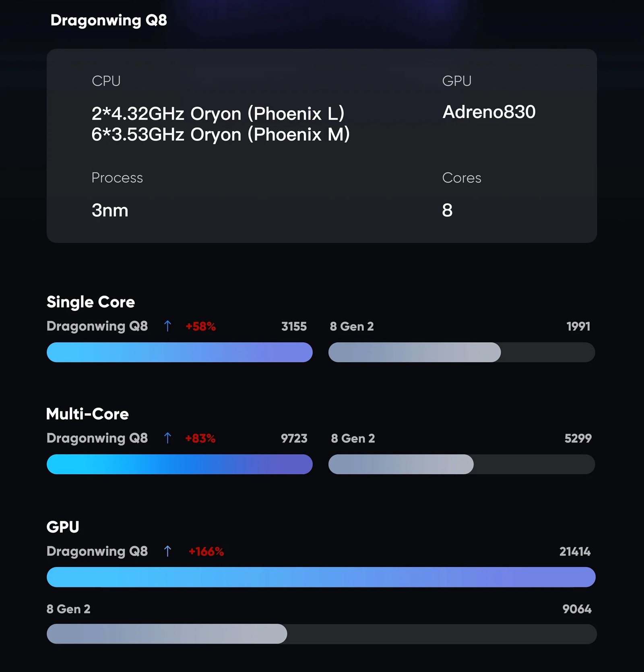Click the Phoenix M CPU spec line
This screenshot has width=644, height=672.
pos(221,134)
